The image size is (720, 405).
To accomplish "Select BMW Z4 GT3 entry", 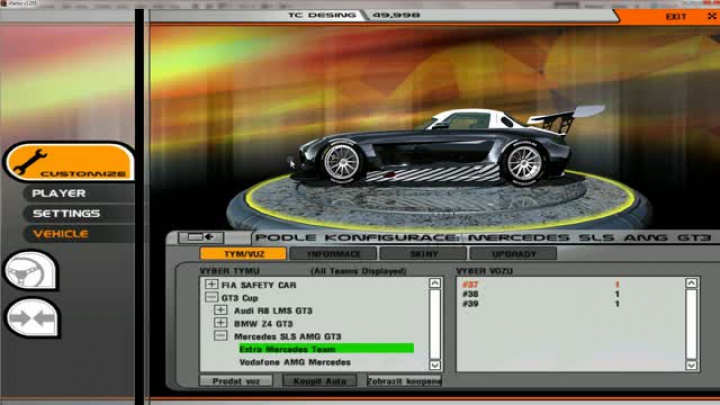I will pos(263,324).
